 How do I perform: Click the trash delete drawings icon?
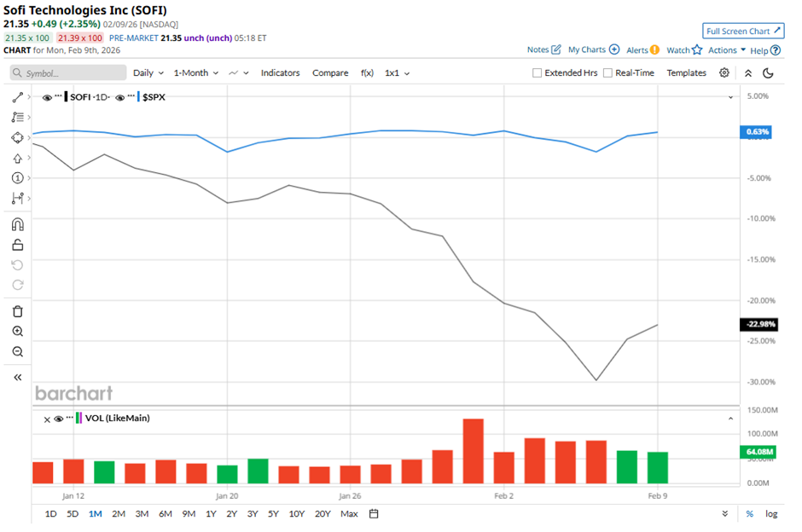17,311
